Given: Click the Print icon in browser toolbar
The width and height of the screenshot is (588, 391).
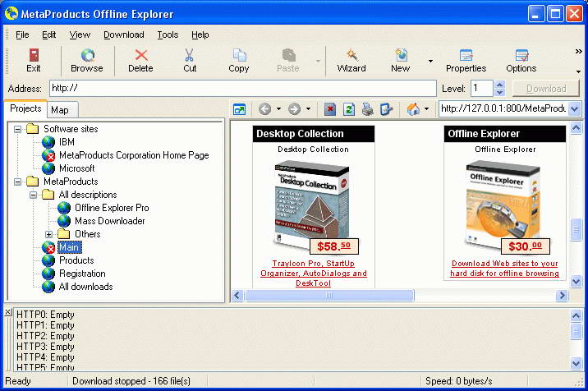Looking at the screenshot, I should [x=368, y=109].
